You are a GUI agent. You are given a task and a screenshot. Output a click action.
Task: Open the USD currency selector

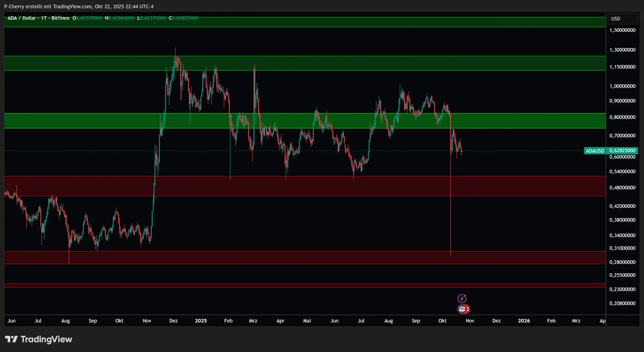pyautogui.click(x=622, y=19)
